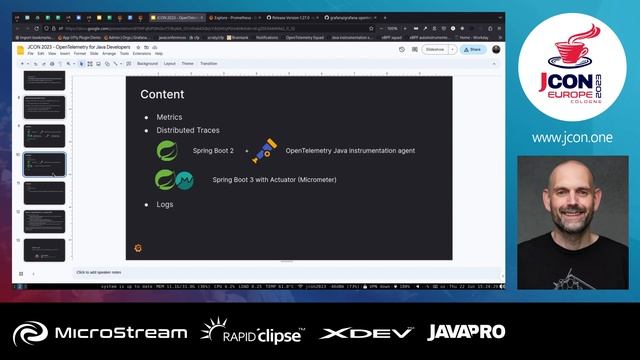
Task: Click the zoom magnifier toolbar icon
Action: point(69,64)
